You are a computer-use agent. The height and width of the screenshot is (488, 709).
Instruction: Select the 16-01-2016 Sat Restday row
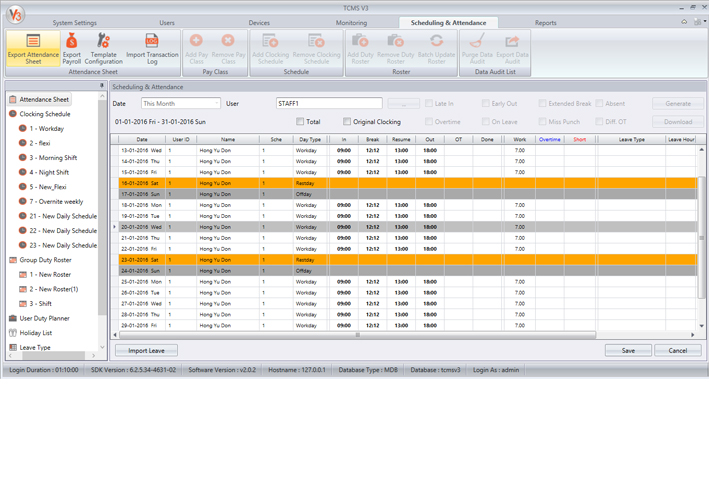coord(407,183)
